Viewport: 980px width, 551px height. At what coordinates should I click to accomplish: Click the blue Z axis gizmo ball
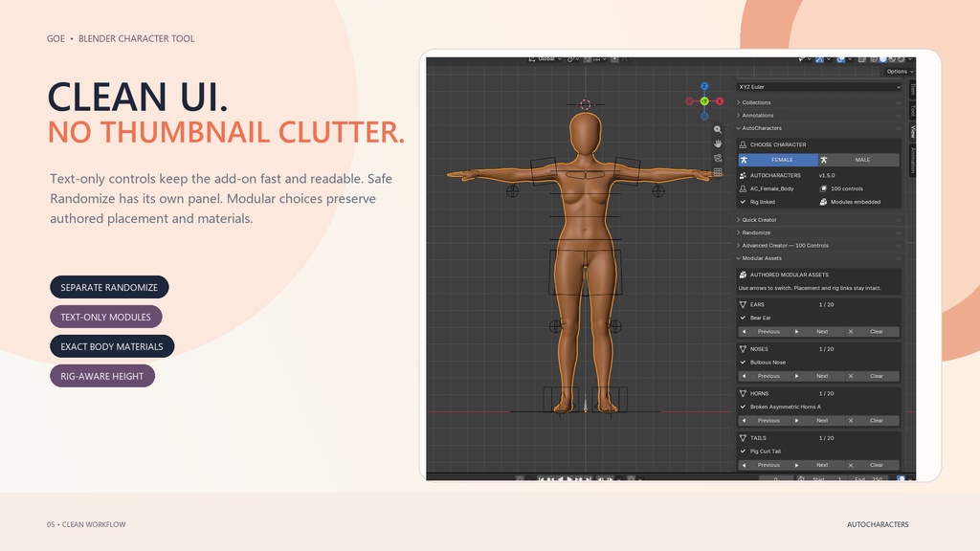click(x=704, y=86)
